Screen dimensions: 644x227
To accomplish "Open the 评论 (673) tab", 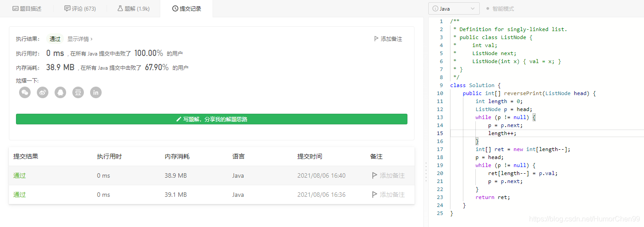I will point(80,8).
